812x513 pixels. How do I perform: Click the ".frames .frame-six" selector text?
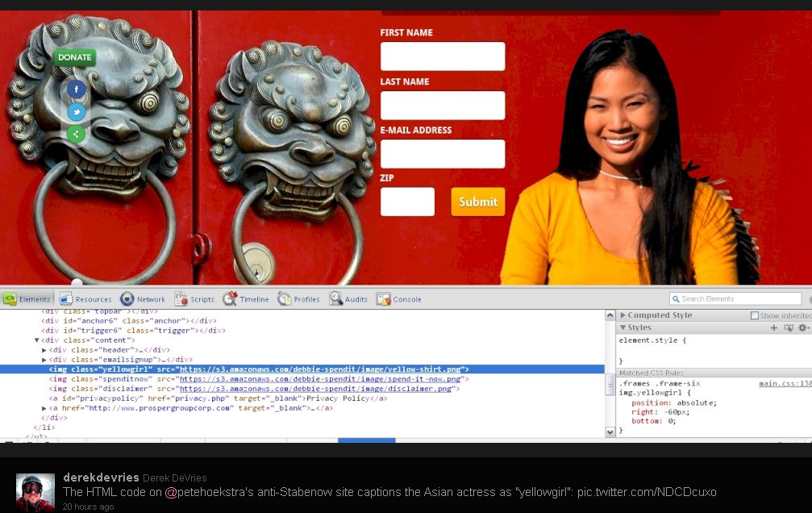[x=660, y=383]
